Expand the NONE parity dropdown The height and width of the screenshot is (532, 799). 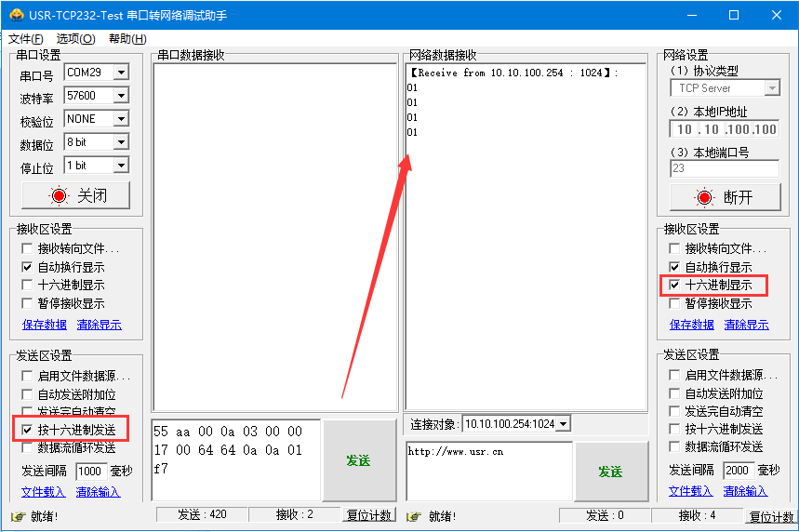click(121, 119)
